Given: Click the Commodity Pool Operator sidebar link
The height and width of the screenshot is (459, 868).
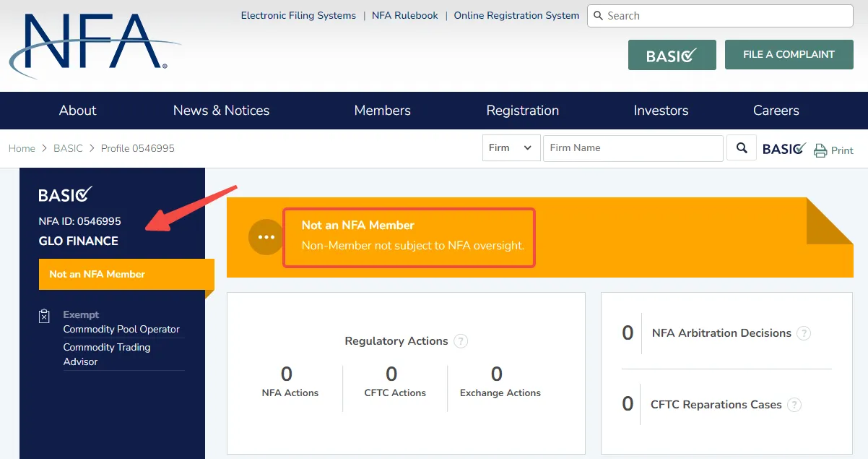Looking at the screenshot, I should tap(121, 330).
